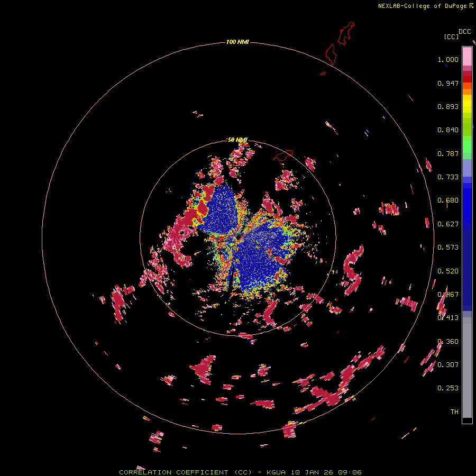Click the NEXLAB-College of DuPage header text
The image size is (476, 476).
(x=425, y=6)
